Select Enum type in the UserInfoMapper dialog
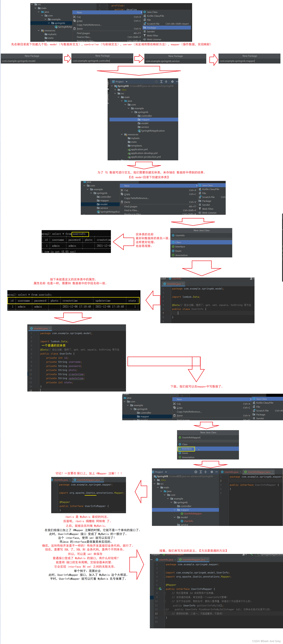This screenshot has width=283, height=644. pos(208,453)
